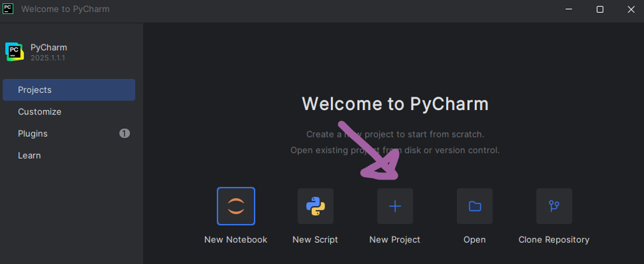The height and width of the screenshot is (264, 644).
Task: Click the PyCharm icon in title bar
Action: (8, 9)
